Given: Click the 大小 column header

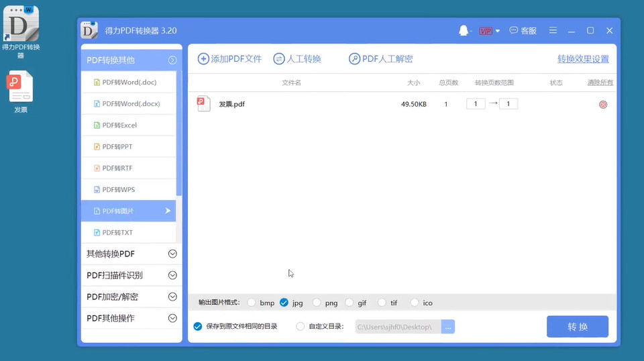Looking at the screenshot, I should [413, 83].
